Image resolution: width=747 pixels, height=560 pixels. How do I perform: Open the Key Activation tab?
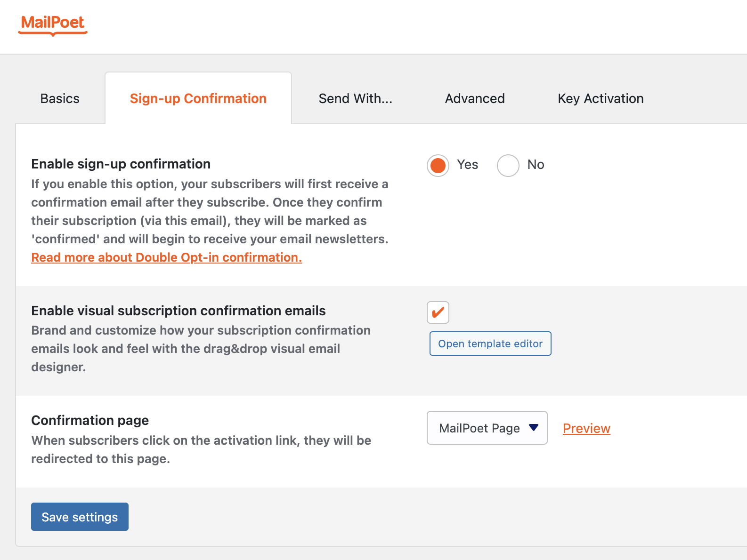coord(601,98)
